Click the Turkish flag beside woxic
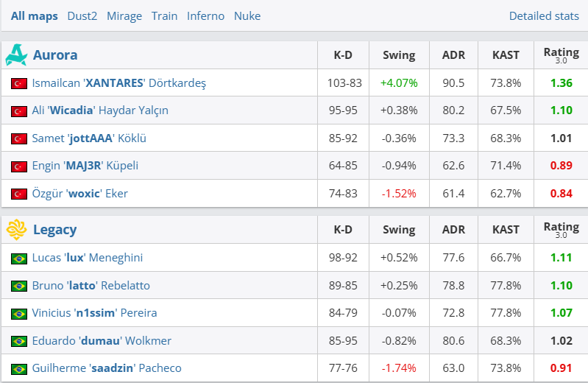 [x=19, y=194]
